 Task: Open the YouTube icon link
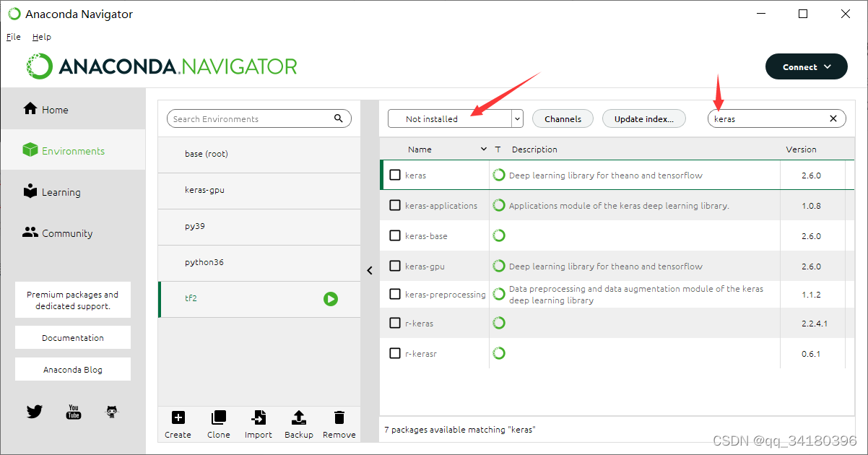[74, 412]
